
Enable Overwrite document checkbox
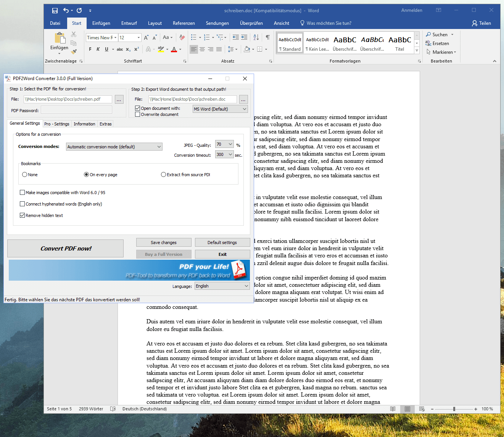point(137,114)
